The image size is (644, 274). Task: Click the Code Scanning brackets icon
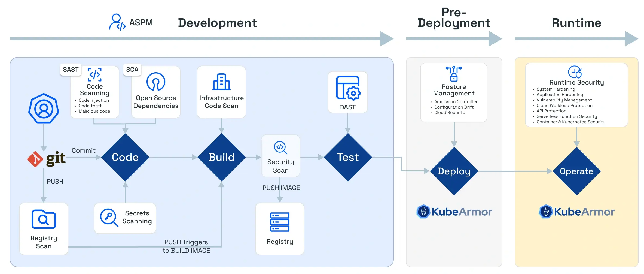tap(94, 75)
